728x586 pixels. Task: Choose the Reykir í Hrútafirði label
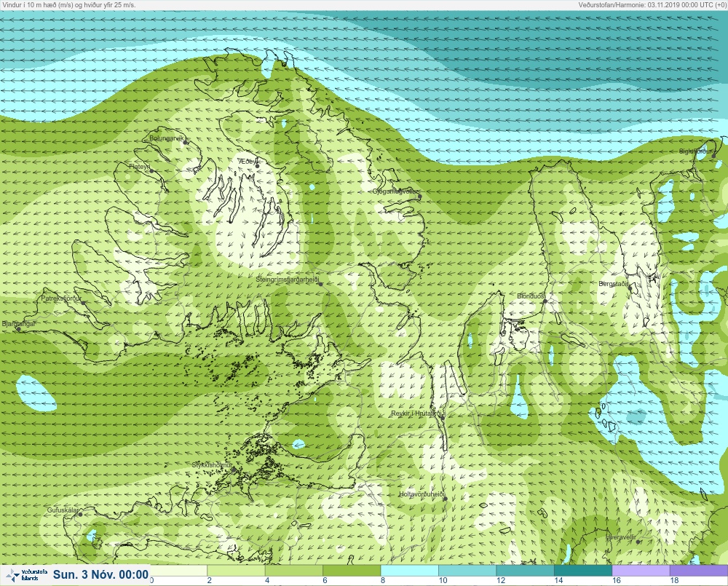click(417, 413)
